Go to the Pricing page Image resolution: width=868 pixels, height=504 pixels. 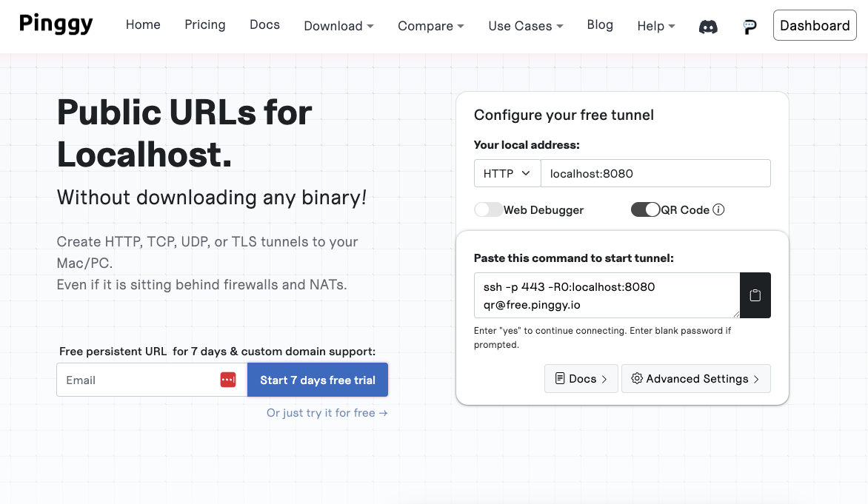[x=205, y=24]
